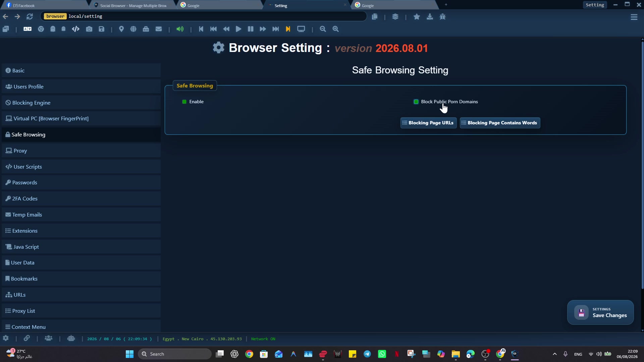644x362 pixels.
Task: Open the Basic settings section
Action: (x=81, y=71)
